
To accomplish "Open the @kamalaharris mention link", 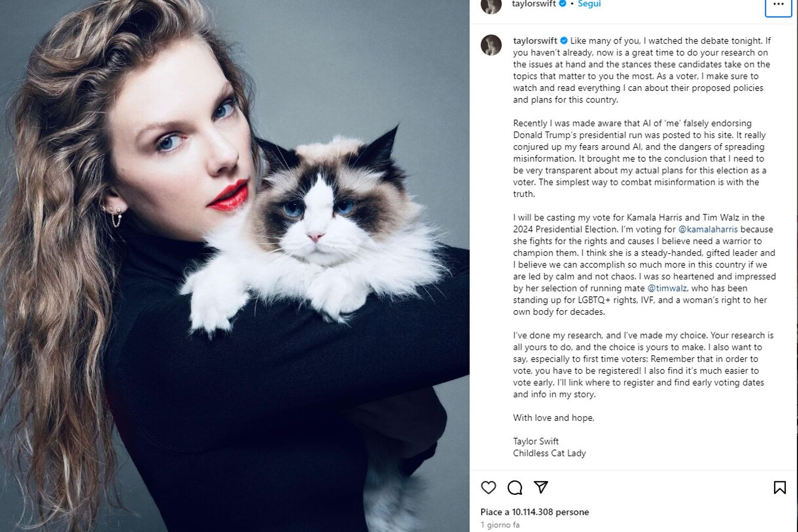I will tap(708, 229).
